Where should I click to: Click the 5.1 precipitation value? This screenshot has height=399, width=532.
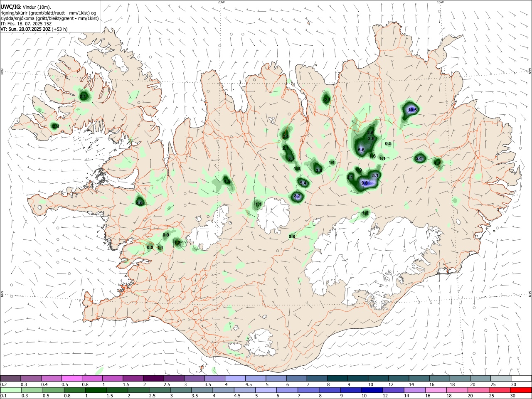[x=375, y=175]
